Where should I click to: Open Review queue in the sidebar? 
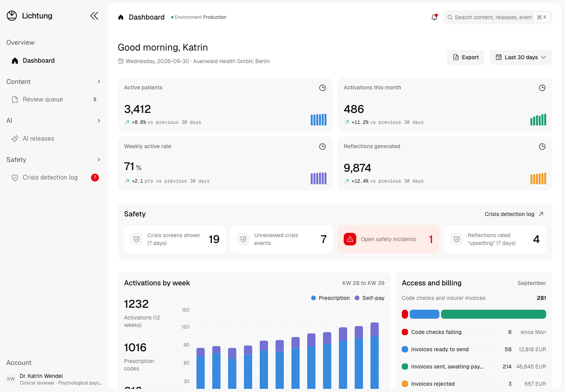[x=53, y=99]
